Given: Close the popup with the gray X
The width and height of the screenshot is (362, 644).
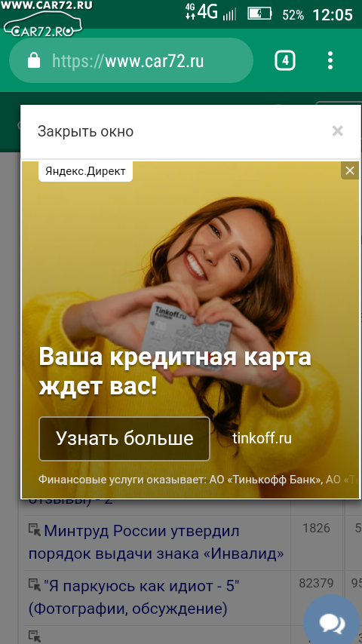Looking at the screenshot, I should coord(338,131).
